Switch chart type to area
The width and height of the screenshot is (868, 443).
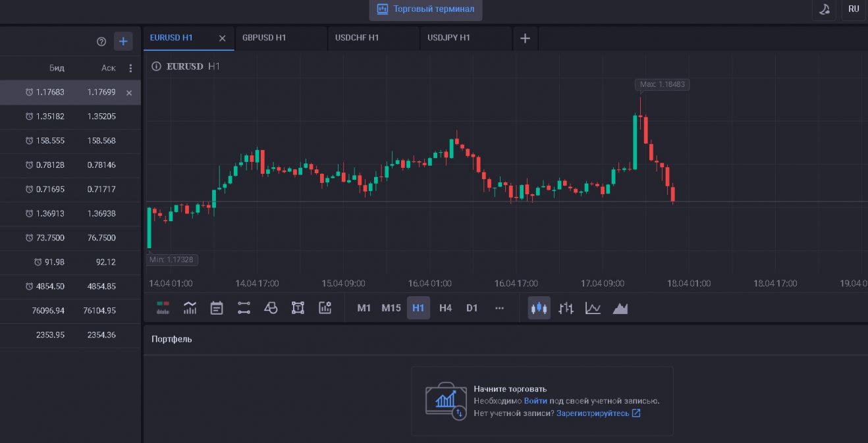(x=620, y=307)
